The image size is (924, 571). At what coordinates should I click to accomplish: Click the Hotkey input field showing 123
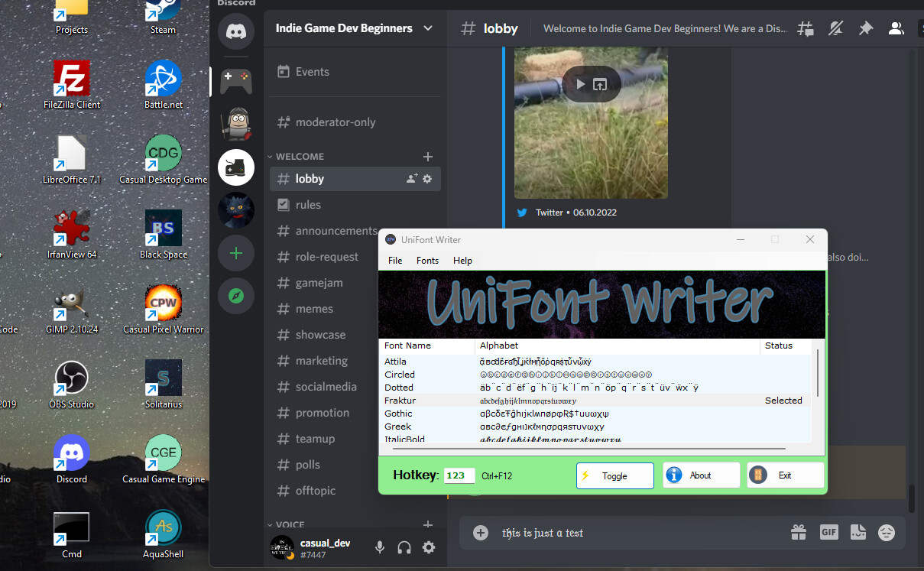coord(459,475)
